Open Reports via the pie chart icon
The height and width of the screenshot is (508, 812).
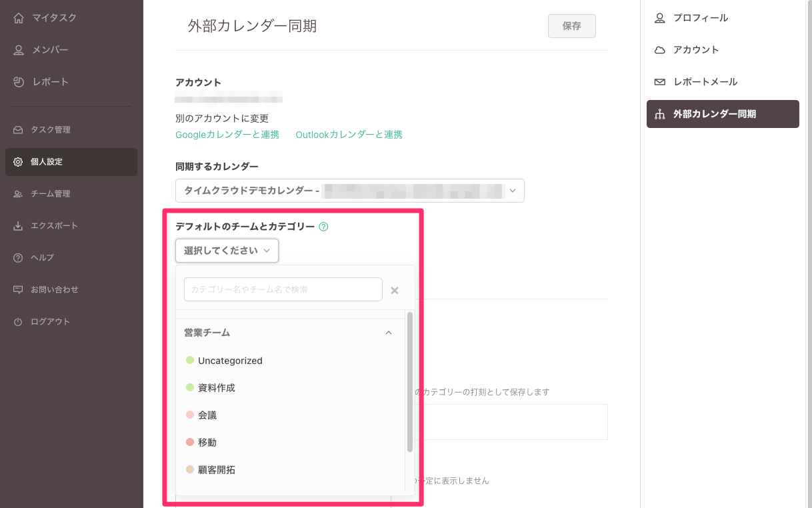pyautogui.click(x=19, y=82)
